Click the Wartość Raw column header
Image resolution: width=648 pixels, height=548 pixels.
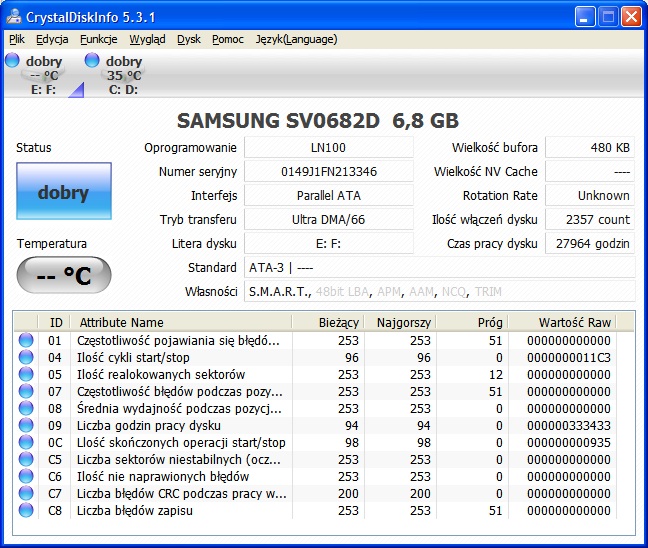click(562, 322)
